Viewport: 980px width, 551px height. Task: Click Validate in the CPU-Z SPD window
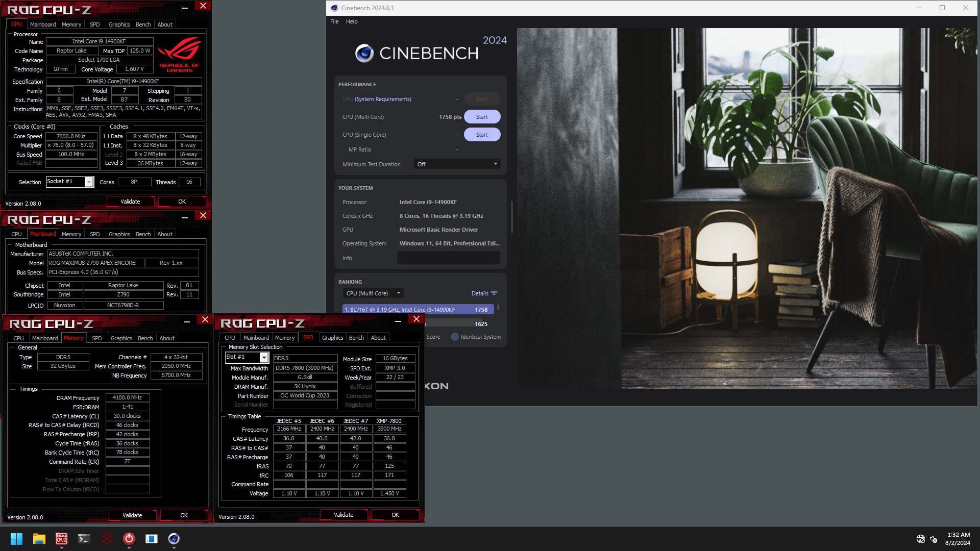tap(344, 515)
